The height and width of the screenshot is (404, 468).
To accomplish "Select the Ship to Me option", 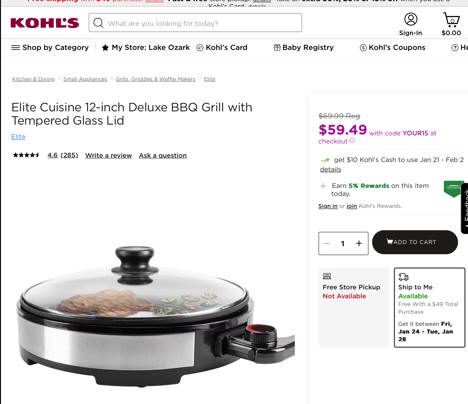I will tap(429, 307).
